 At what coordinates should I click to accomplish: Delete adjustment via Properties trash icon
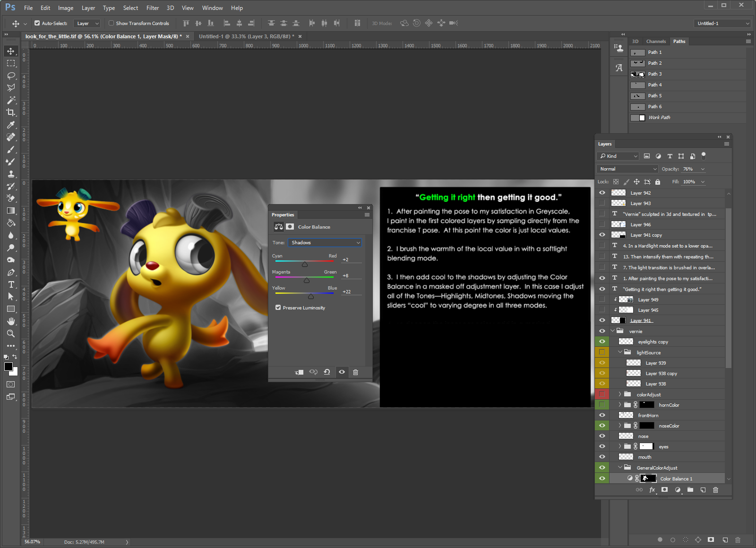pyautogui.click(x=355, y=372)
